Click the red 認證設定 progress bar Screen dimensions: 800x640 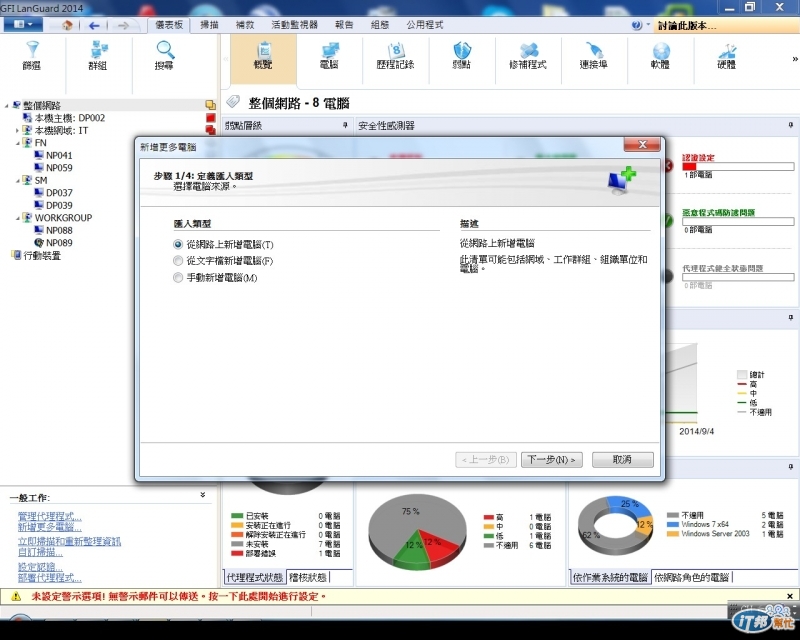click(738, 166)
